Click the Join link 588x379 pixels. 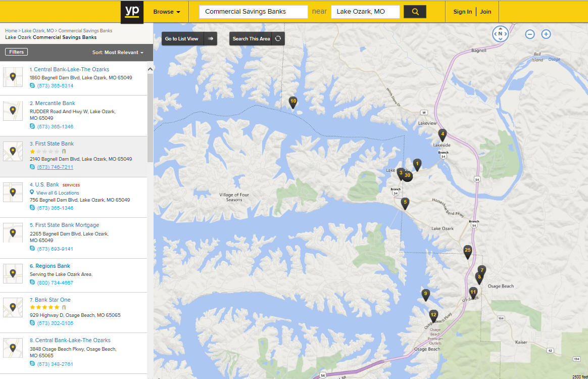485,12
